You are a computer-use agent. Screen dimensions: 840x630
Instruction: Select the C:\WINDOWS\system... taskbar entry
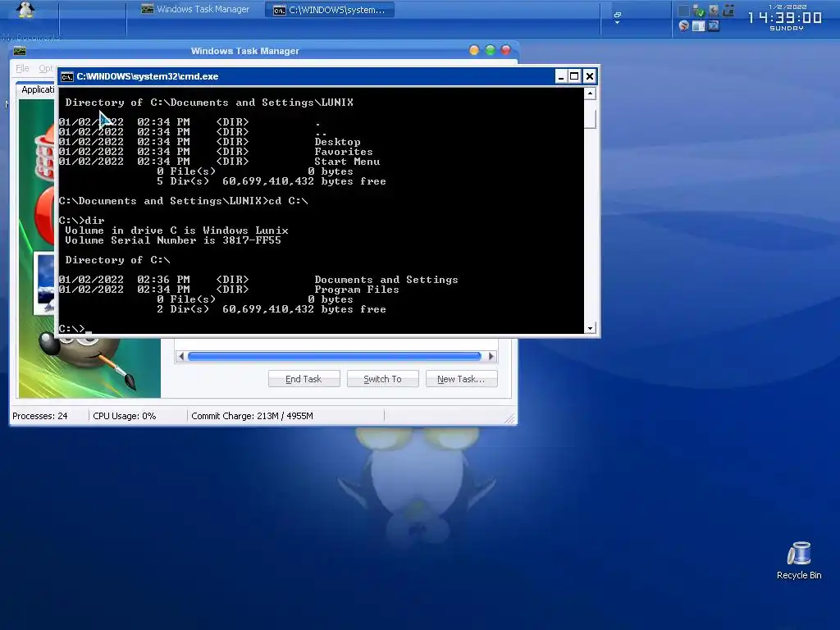(330, 10)
